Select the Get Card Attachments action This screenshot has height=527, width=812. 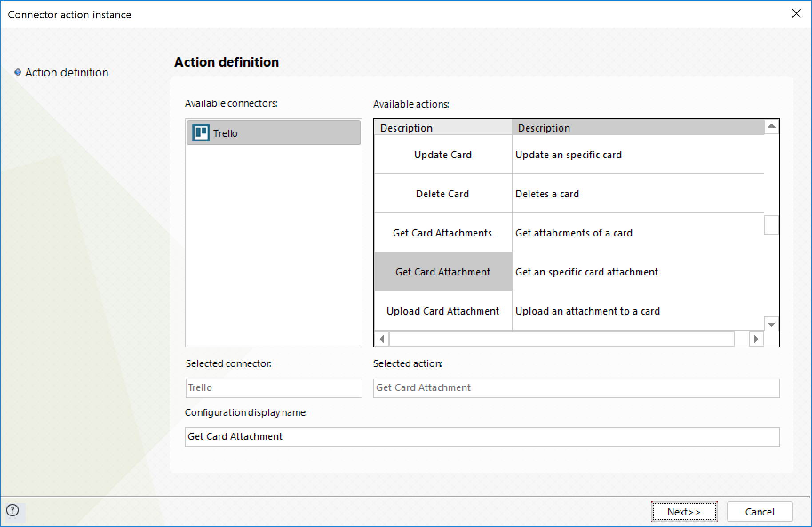pyautogui.click(x=443, y=233)
